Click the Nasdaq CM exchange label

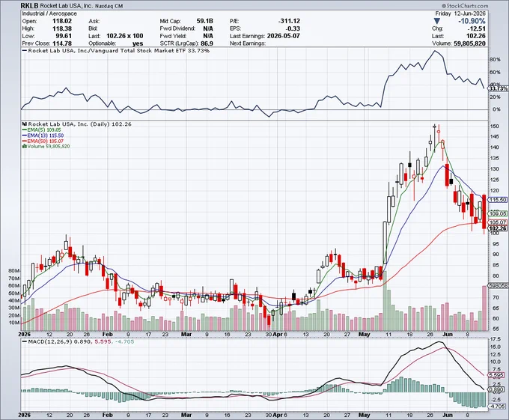[x=109, y=6]
